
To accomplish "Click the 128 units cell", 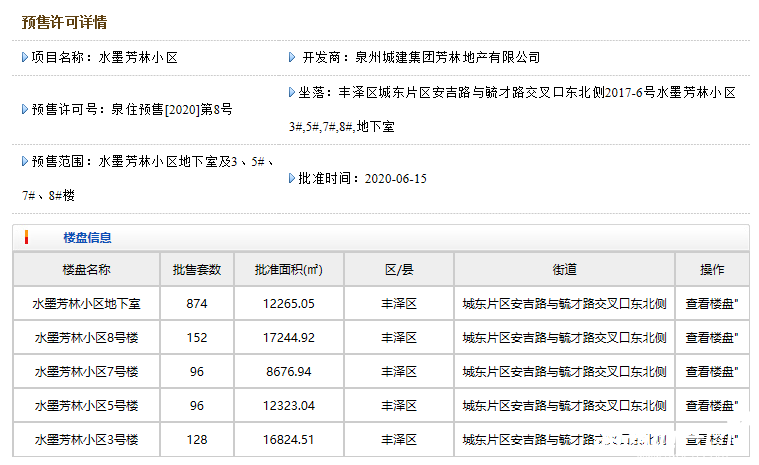I will tap(197, 439).
